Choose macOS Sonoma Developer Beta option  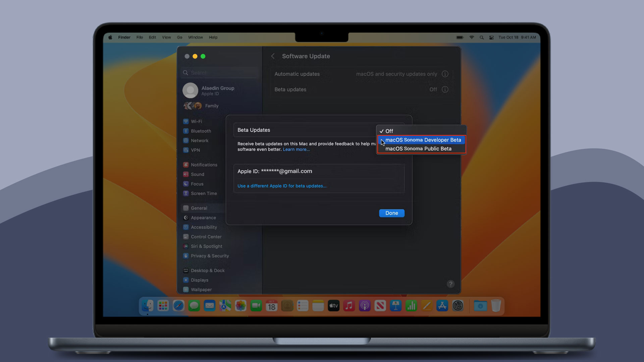coord(421,140)
